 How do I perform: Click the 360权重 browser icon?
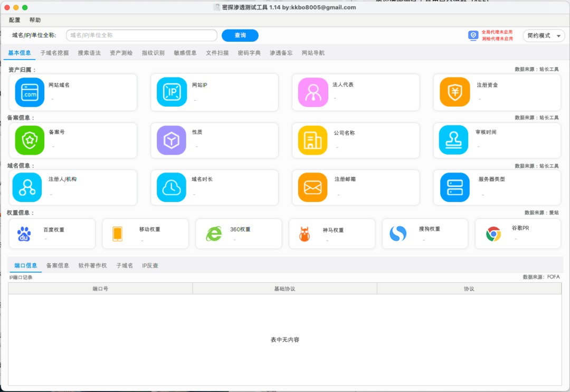tap(214, 234)
